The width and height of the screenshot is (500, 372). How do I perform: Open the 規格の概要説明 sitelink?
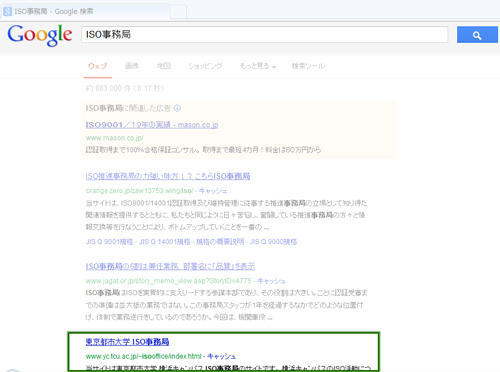pos(220,242)
